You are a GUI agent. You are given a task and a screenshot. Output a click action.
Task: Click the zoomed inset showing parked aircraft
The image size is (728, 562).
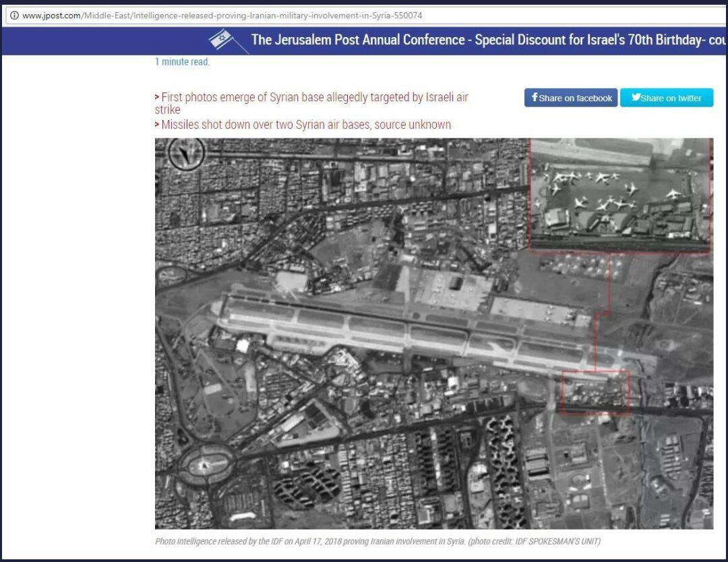[620, 196]
